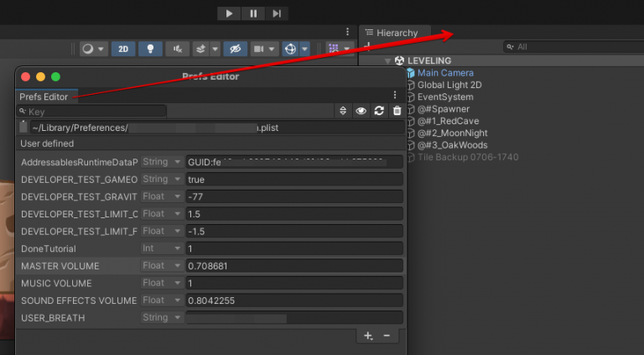644x355 pixels.
Task: Select the Prefs Editor tab
Action: 44,97
